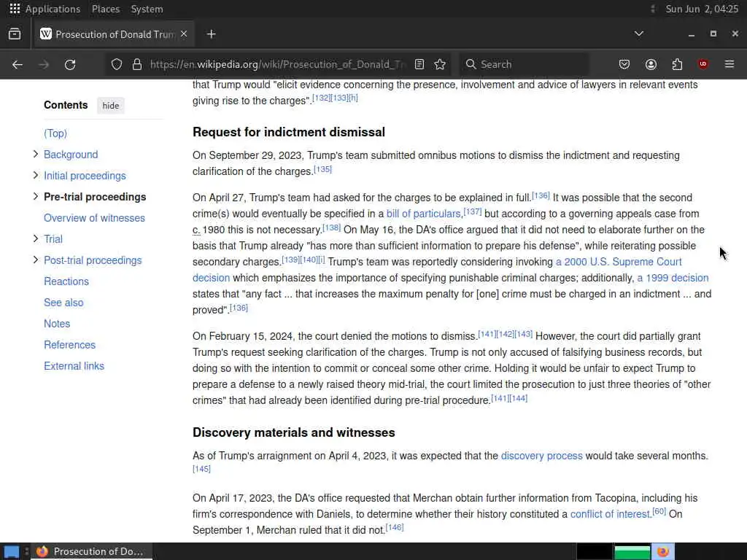Click the show desktop taskbar icon

click(x=12, y=552)
